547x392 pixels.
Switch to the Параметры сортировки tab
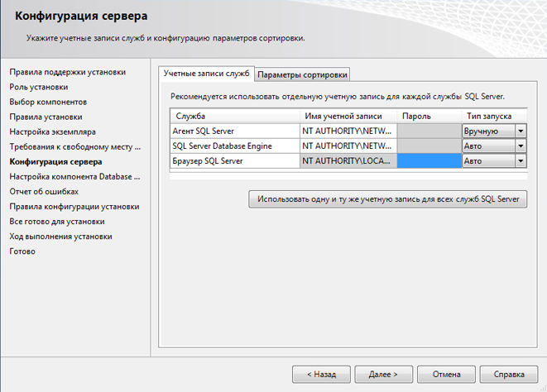click(x=302, y=74)
